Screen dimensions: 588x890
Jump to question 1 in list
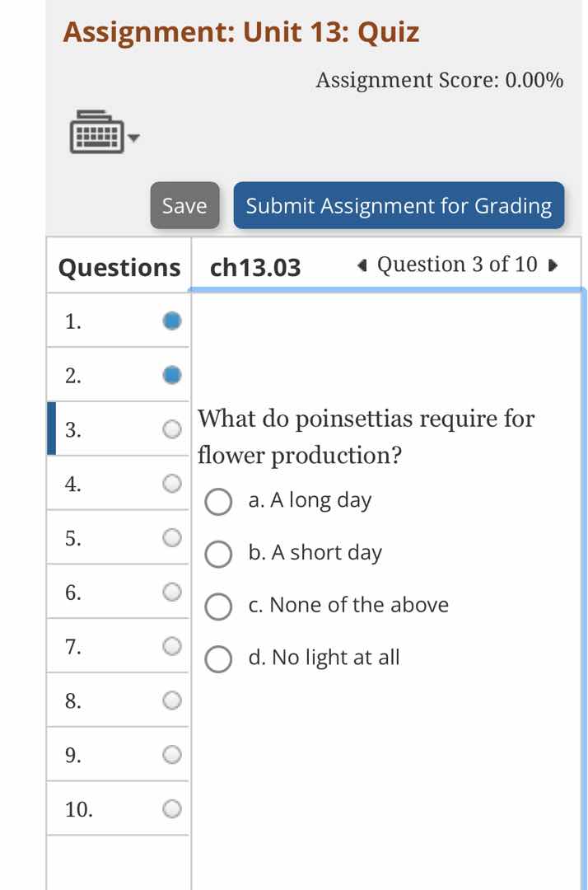click(74, 321)
